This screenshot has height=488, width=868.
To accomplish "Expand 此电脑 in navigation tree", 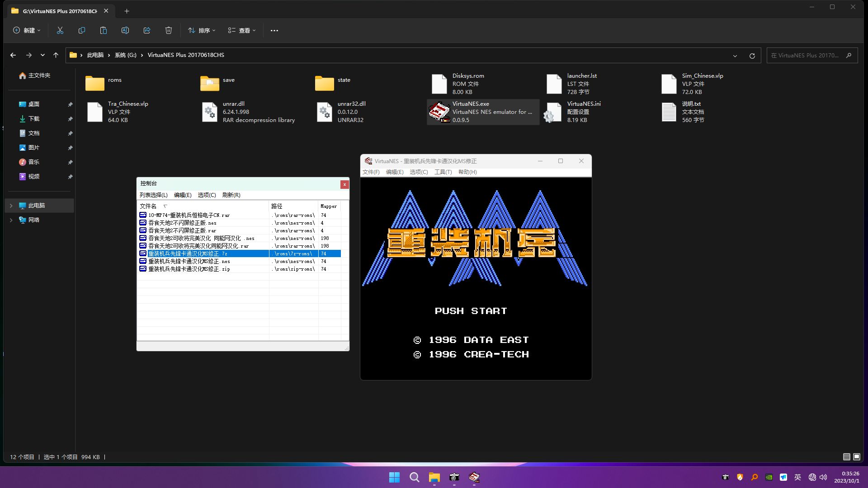I will [11, 206].
